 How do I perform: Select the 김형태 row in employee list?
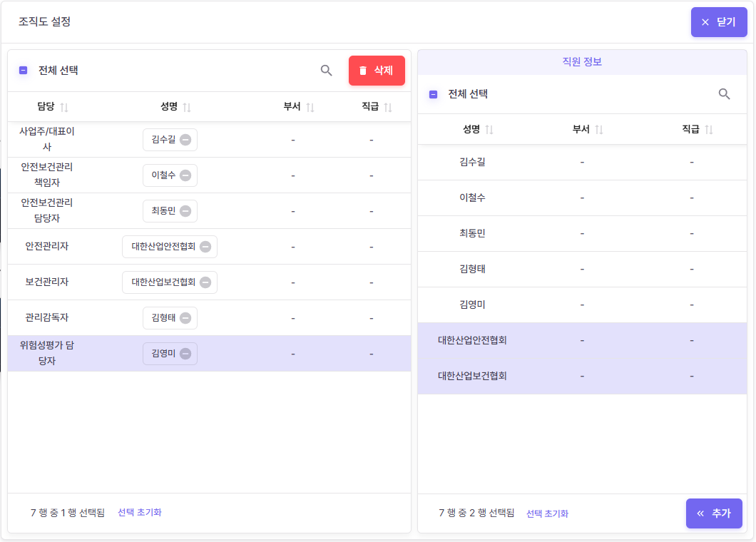(x=472, y=269)
